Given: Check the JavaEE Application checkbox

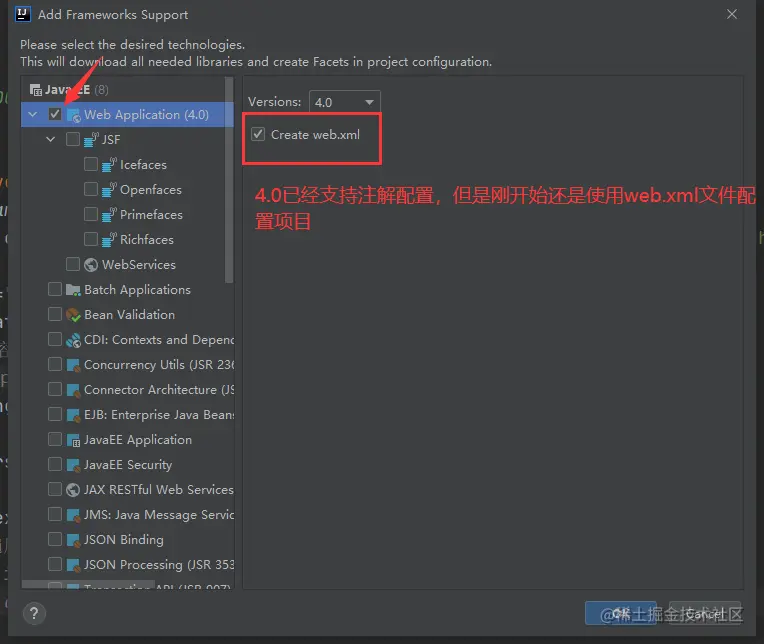Looking at the screenshot, I should tap(55, 439).
